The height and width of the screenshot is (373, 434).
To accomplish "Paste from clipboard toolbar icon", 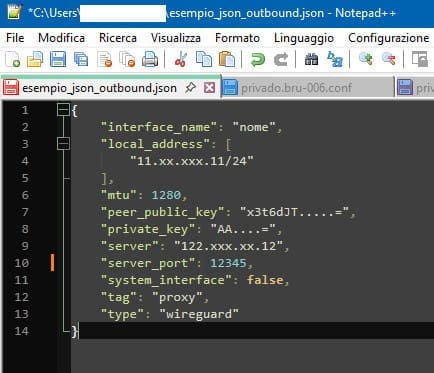I will [227, 60].
